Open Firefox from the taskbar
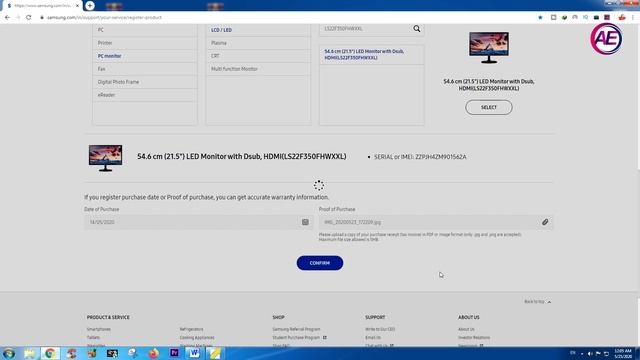The image size is (640, 360). (x=153, y=353)
